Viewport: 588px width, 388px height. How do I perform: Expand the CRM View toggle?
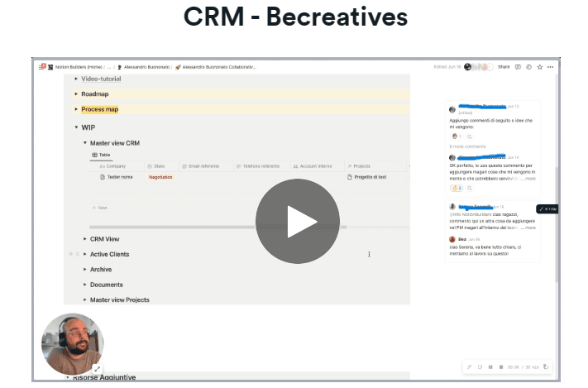click(x=84, y=239)
